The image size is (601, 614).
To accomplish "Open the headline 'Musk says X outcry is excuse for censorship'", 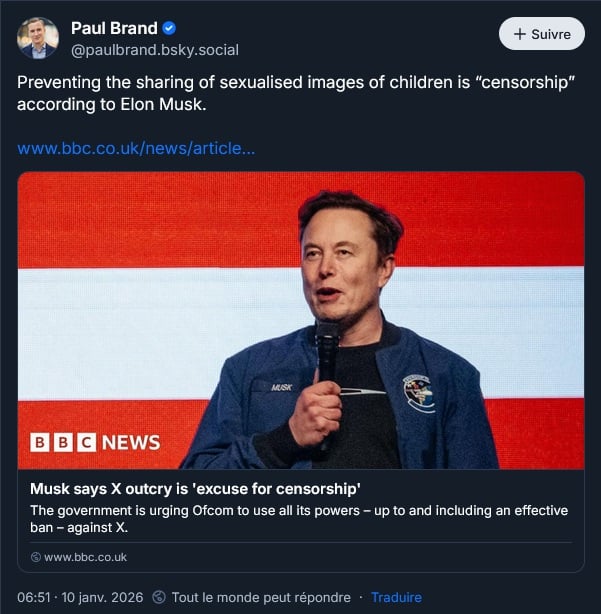I will click(195, 489).
